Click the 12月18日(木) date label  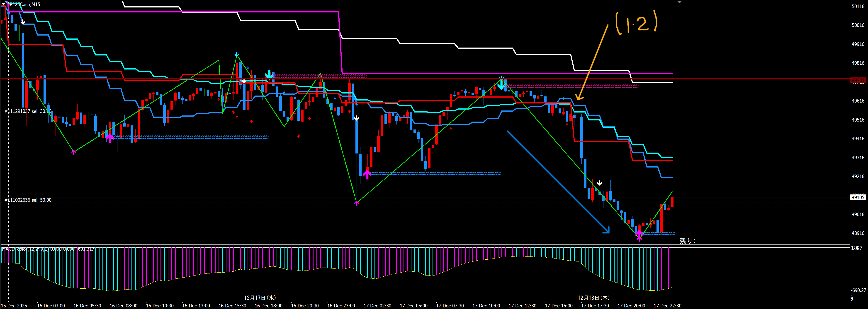[593, 297]
